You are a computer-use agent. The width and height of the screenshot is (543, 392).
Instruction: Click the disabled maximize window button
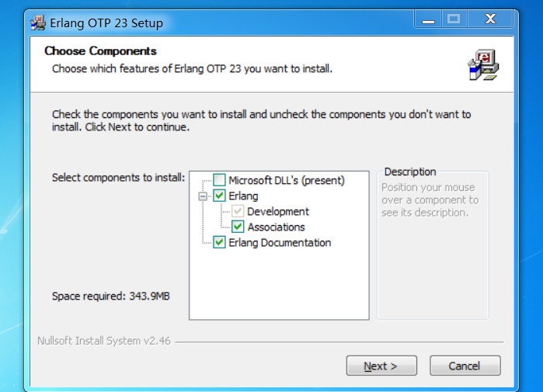coord(454,19)
